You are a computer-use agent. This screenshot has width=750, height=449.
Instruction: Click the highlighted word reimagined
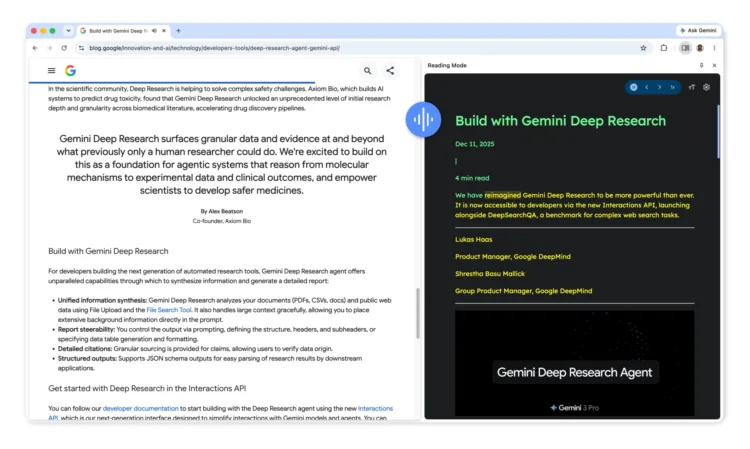click(502, 195)
